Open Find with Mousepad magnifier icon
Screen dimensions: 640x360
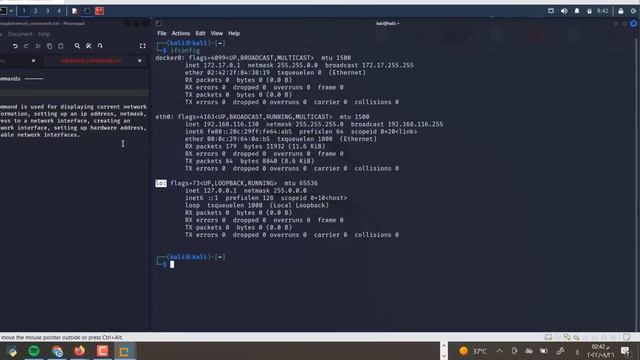click(77, 46)
